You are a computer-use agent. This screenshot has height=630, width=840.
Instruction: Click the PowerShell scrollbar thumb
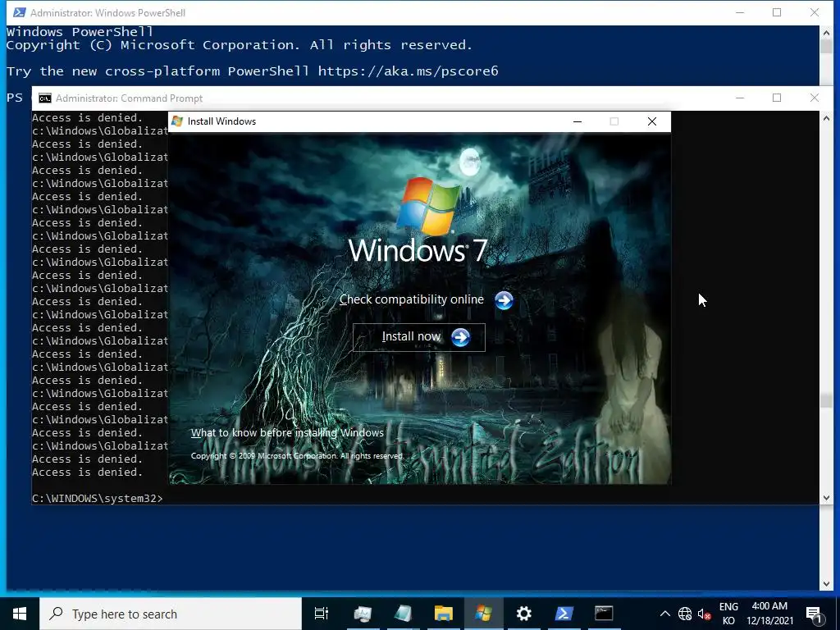(x=826, y=47)
